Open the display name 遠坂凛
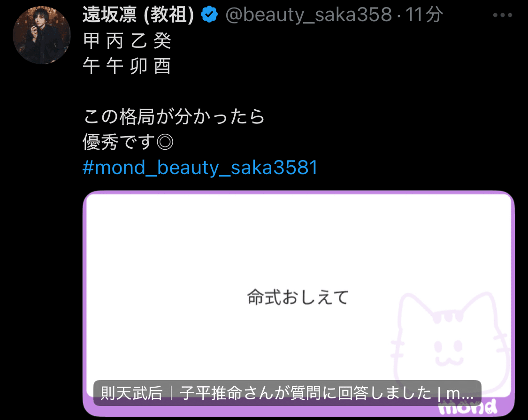 [x=110, y=15]
